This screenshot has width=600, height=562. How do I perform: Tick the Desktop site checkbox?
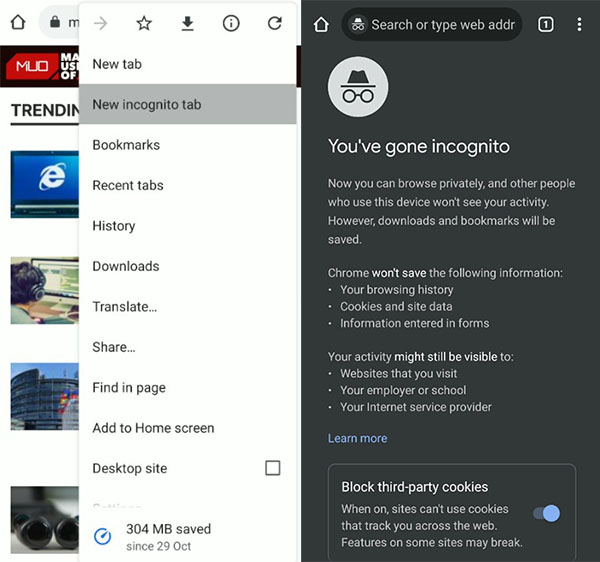pos(272,468)
